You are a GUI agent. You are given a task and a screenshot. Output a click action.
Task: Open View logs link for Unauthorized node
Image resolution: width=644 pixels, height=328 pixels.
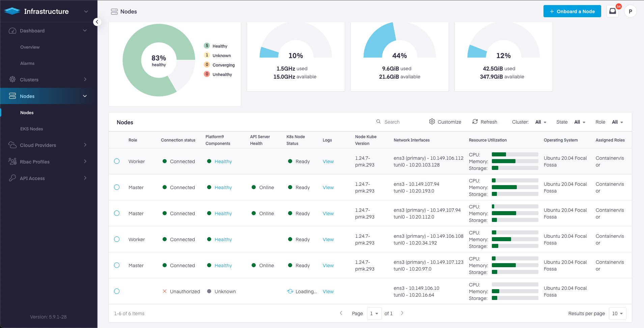coord(328,292)
